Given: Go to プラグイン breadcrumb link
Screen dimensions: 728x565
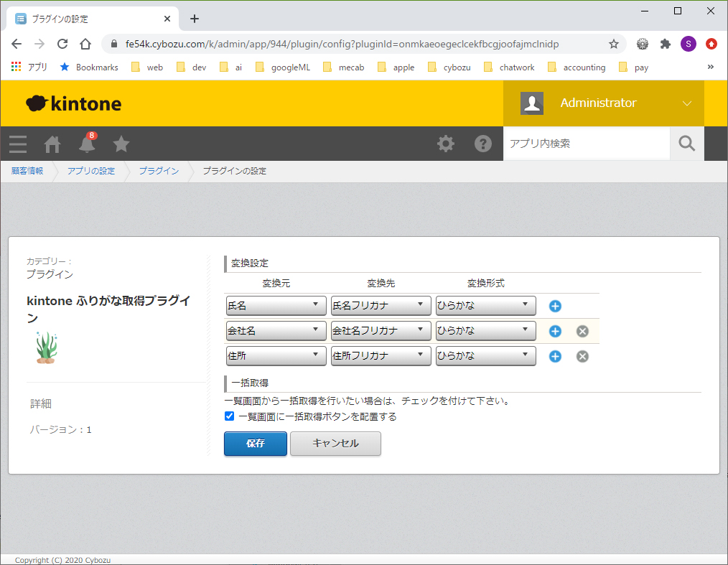Looking at the screenshot, I should tap(159, 171).
